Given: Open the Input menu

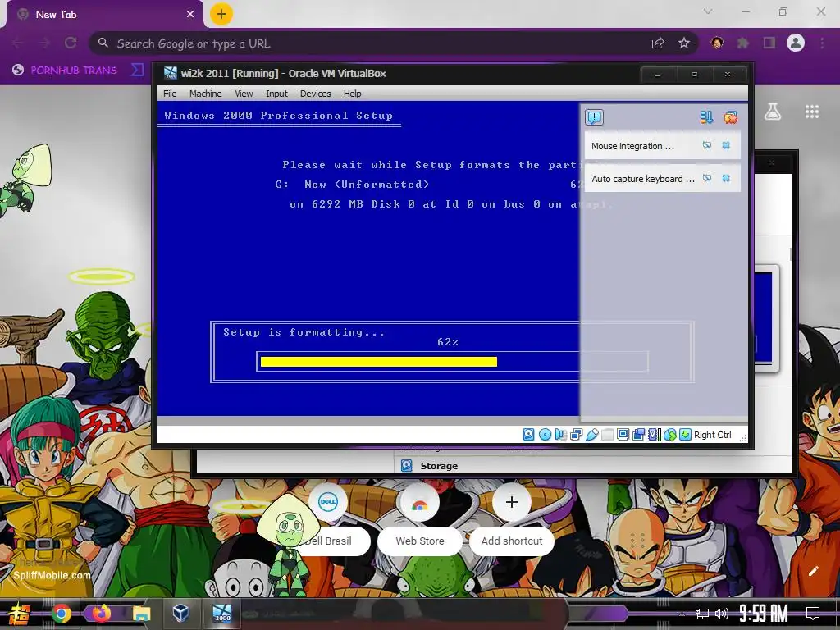Looking at the screenshot, I should [276, 94].
